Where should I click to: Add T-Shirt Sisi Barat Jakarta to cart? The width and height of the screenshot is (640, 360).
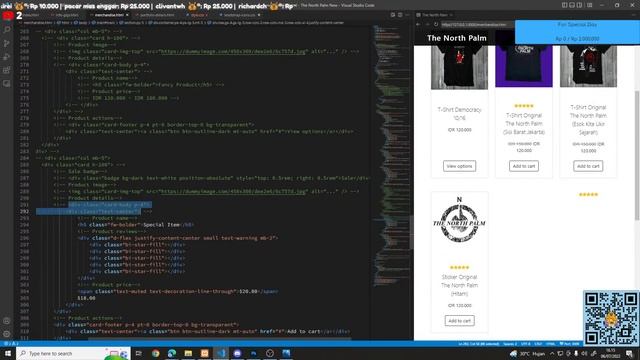524,166
